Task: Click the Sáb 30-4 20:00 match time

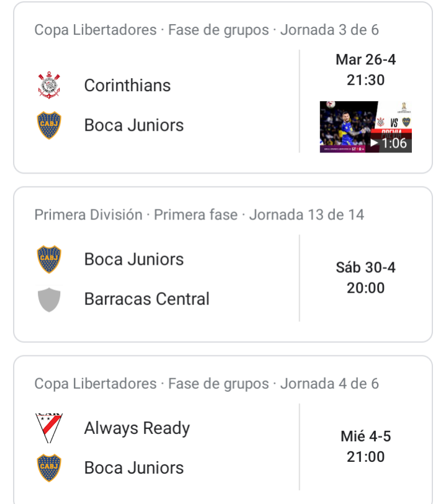Action: 365,278
